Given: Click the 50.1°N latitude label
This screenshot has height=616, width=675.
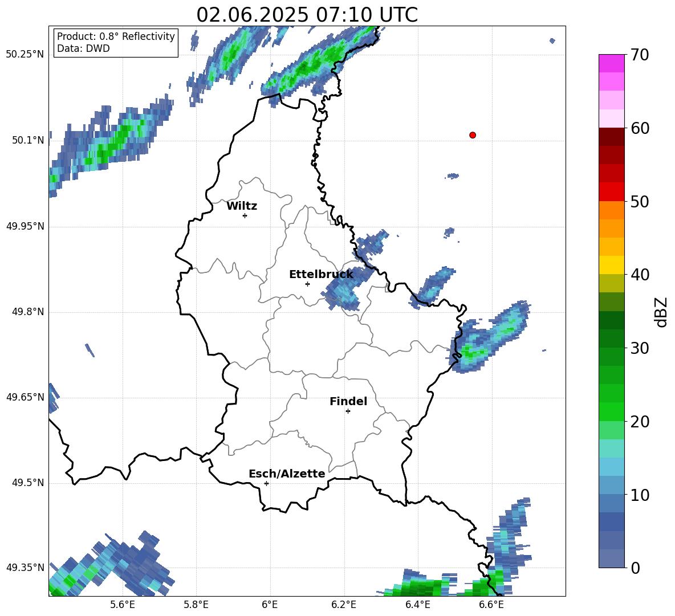Looking at the screenshot, I should click(x=28, y=140).
